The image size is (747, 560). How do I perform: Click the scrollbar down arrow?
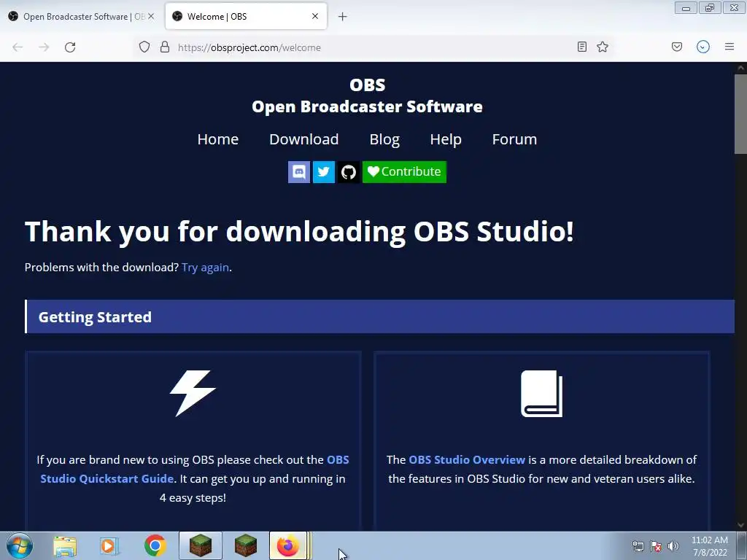click(740, 525)
